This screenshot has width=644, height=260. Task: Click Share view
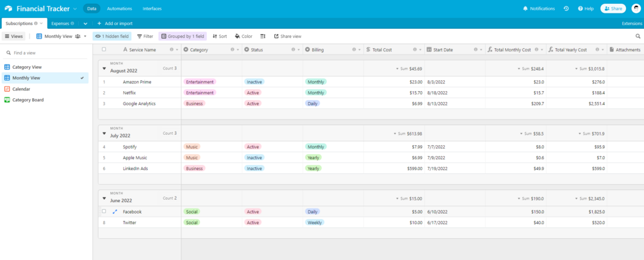(x=288, y=36)
